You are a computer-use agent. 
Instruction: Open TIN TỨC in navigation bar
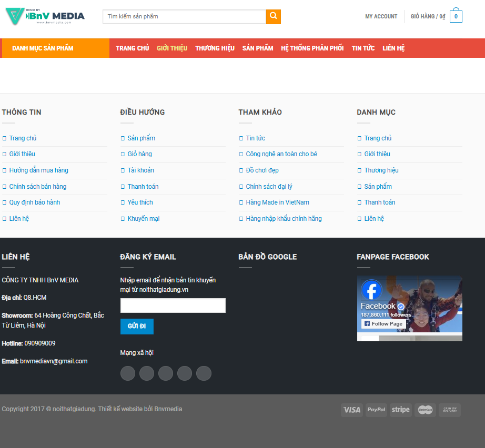point(363,48)
